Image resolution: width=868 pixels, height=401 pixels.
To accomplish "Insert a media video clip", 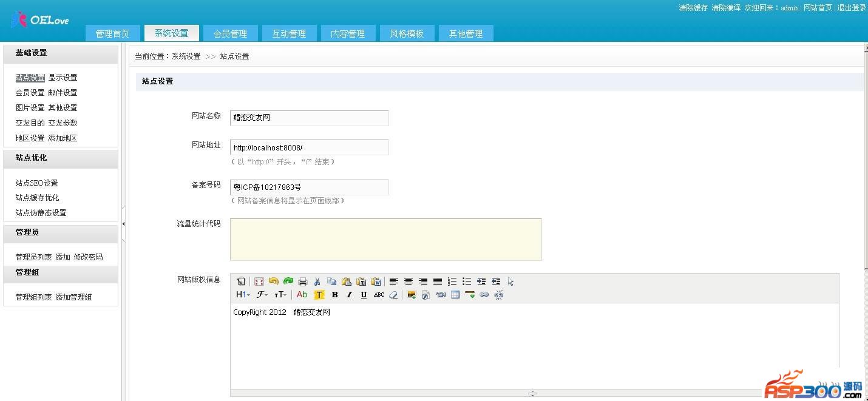I will 441,295.
